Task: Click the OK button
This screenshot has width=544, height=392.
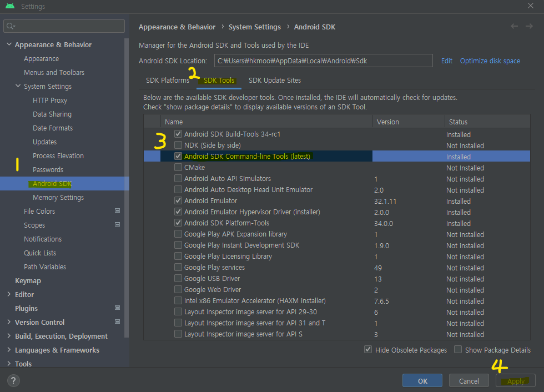Action: [x=422, y=380]
